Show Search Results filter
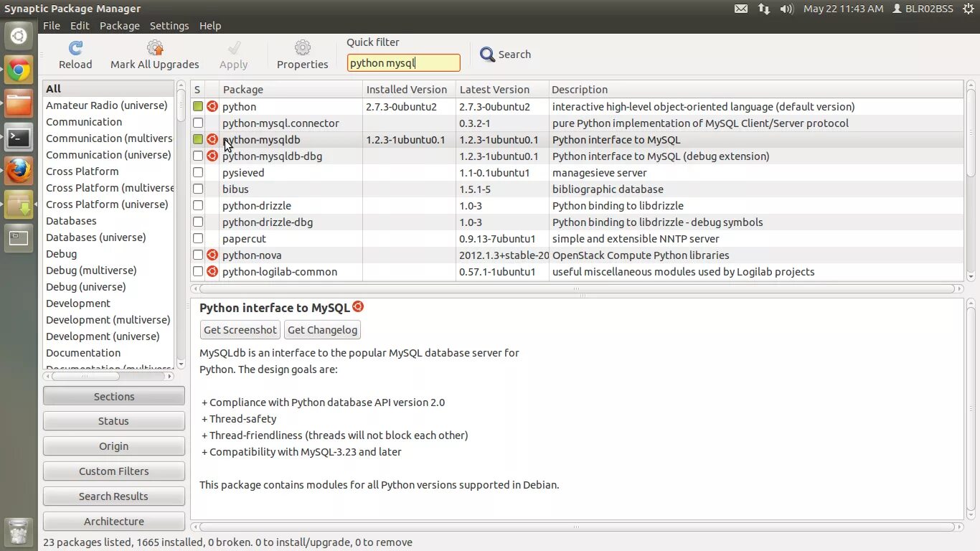Image resolution: width=980 pixels, height=551 pixels. pos(114,496)
